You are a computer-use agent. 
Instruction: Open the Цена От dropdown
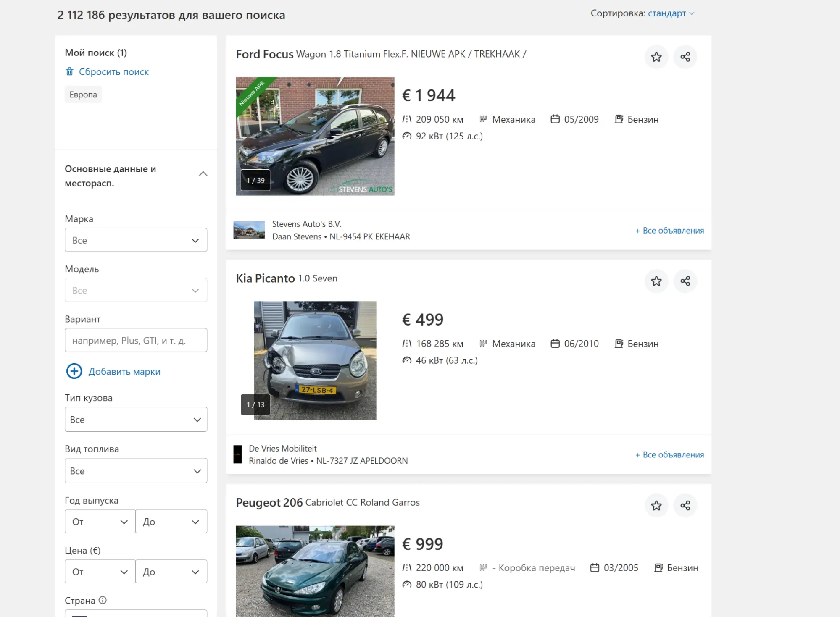click(x=100, y=572)
